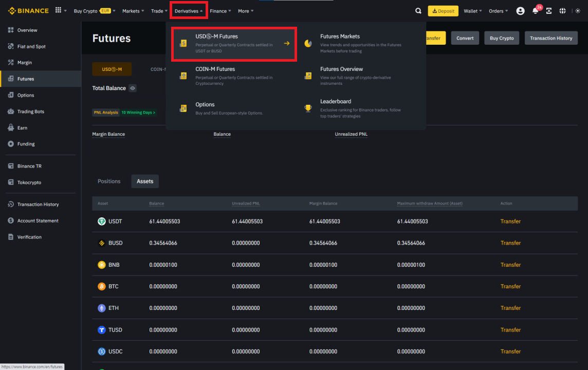Click the Balance column header
Viewport: 588px width, 370px height.
pos(156,203)
